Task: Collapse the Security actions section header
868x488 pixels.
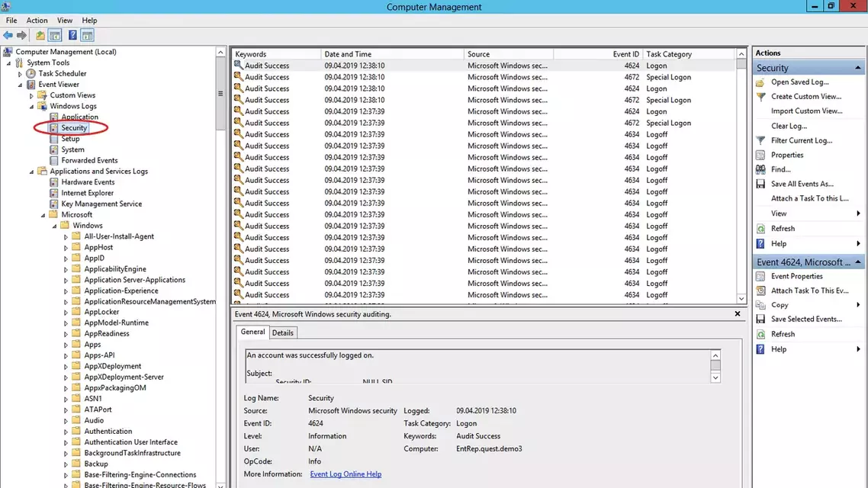Action: 857,68
